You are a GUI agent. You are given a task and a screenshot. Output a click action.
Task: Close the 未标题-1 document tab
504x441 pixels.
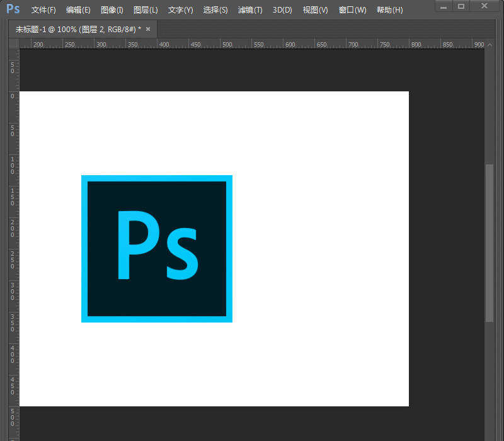pos(148,29)
